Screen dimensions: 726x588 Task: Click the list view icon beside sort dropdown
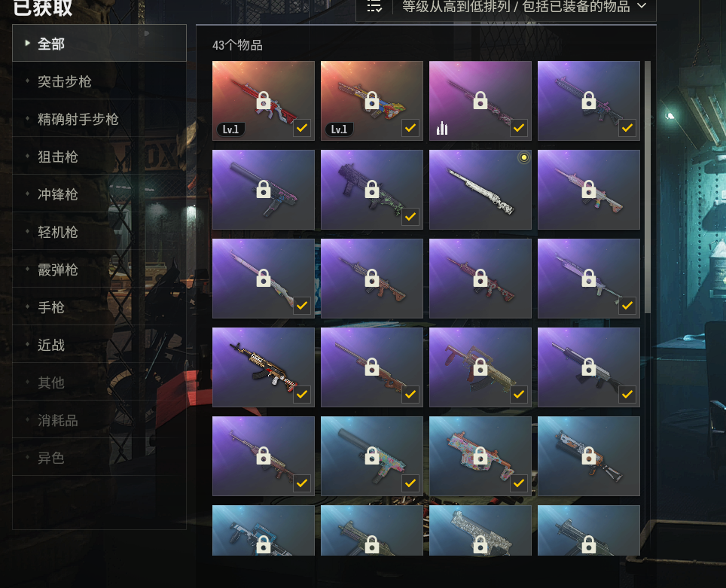374,7
